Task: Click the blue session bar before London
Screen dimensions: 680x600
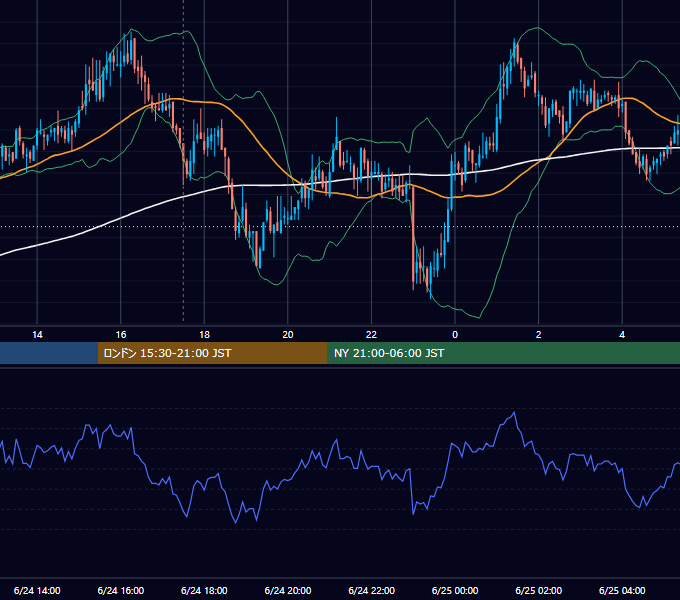Action: coord(49,353)
